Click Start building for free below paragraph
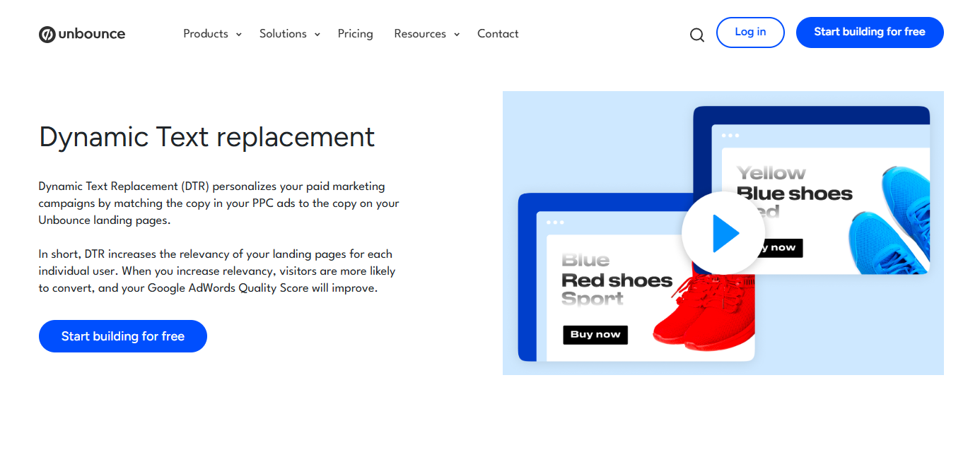980x469 pixels. [x=123, y=336]
